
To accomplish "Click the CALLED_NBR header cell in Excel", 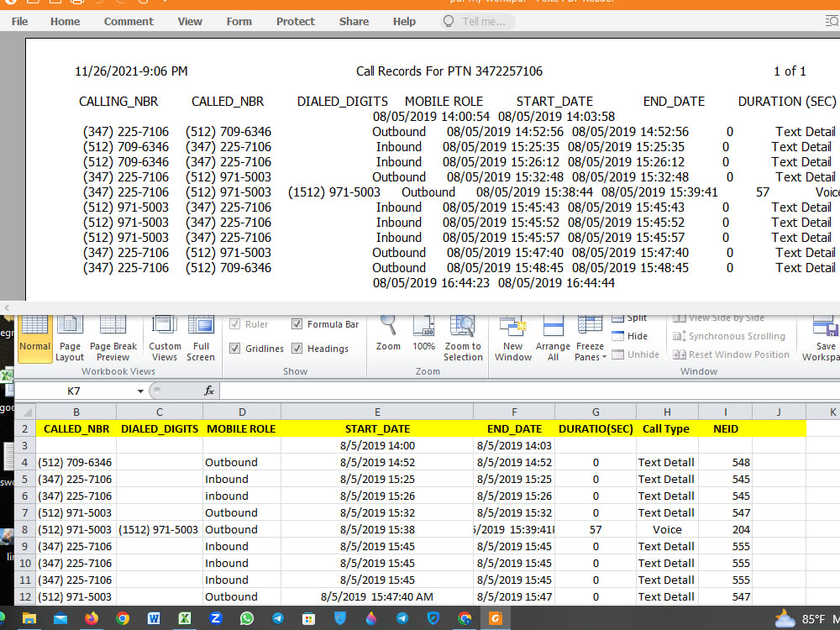I will click(x=76, y=428).
